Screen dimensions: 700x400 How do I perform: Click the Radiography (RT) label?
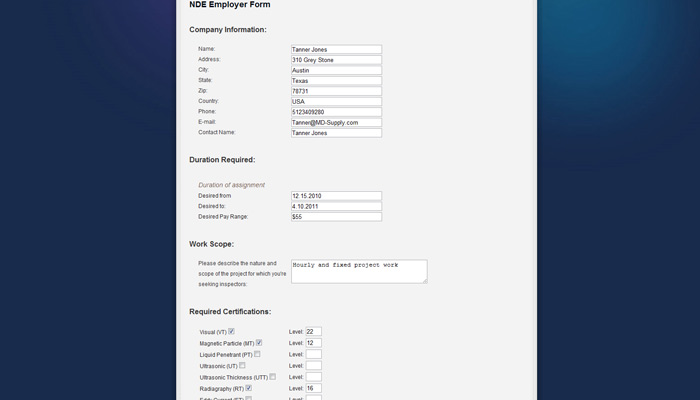click(x=222, y=389)
